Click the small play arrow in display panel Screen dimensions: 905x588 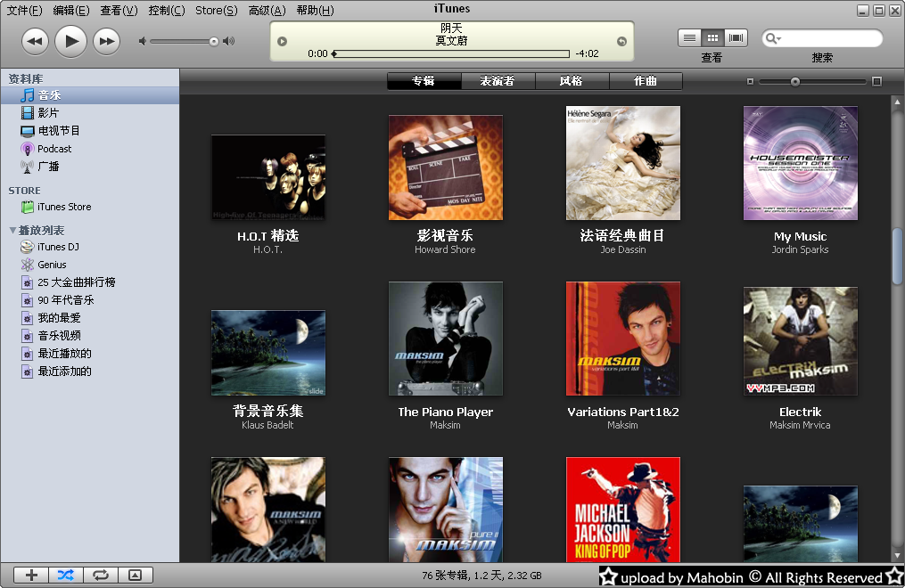283,42
